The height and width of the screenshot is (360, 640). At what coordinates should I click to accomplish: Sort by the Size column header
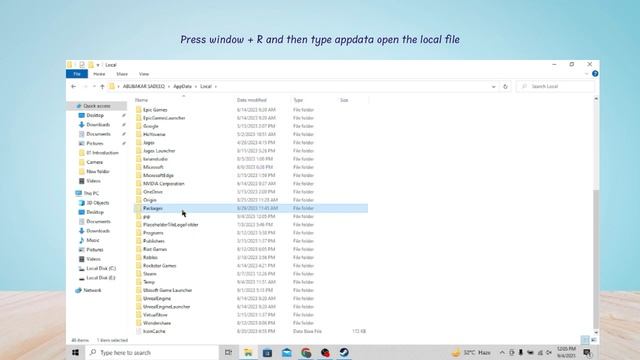coord(344,100)
